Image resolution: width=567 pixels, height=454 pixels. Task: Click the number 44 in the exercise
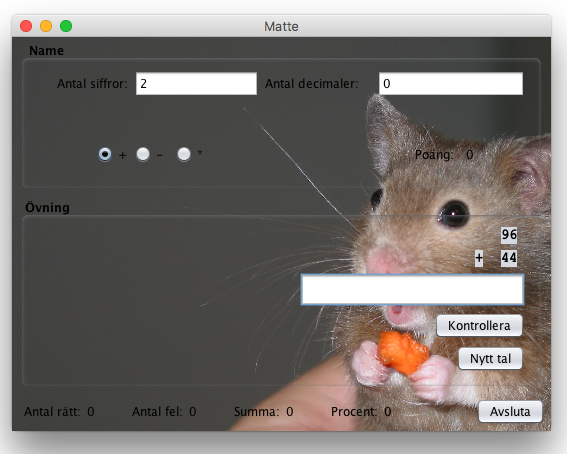tap(509, 258)
